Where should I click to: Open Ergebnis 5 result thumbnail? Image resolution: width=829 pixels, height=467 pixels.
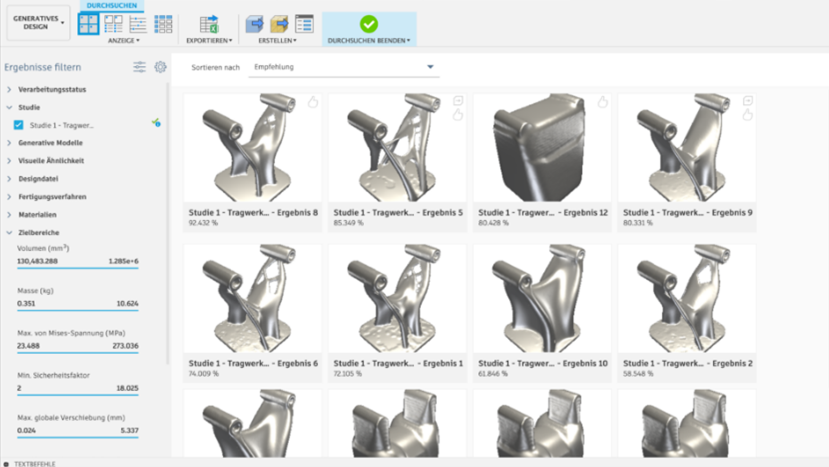click(x=397, y=148)
